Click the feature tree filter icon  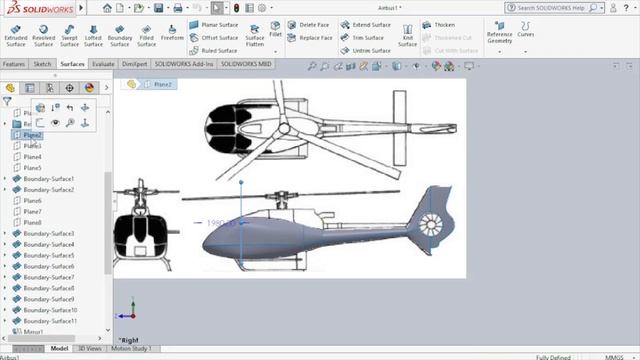click(7, 101)
